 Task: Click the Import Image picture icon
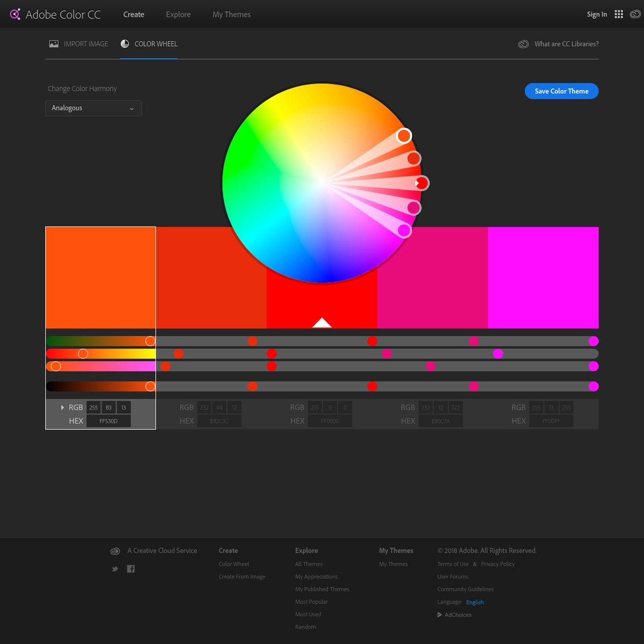(54, 44)
